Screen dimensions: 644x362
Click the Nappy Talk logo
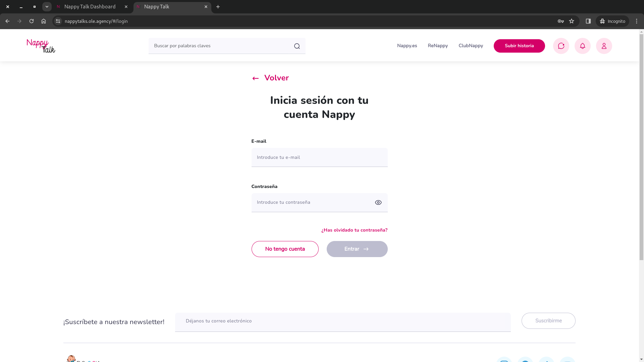(41, 46)
